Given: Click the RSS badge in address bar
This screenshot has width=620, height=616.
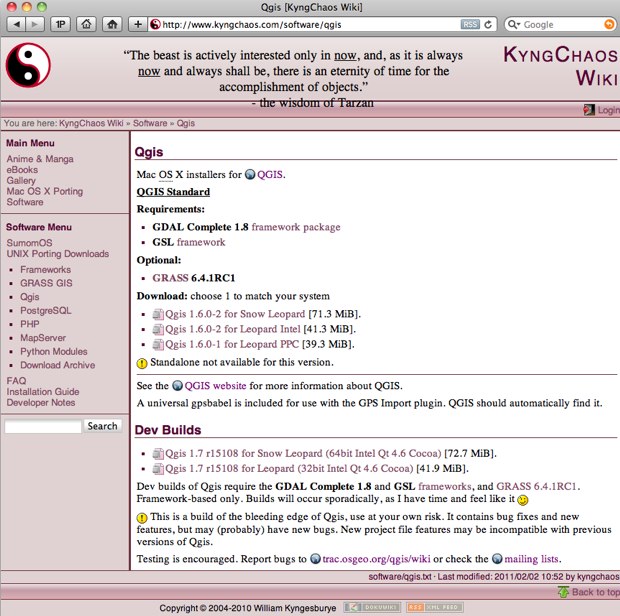Looking at the screenshot, I should [x=470, y=25].
